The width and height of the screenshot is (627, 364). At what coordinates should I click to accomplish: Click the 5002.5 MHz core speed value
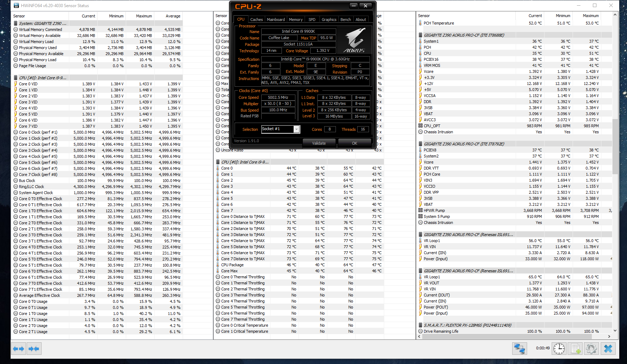(x=278, y=97)
